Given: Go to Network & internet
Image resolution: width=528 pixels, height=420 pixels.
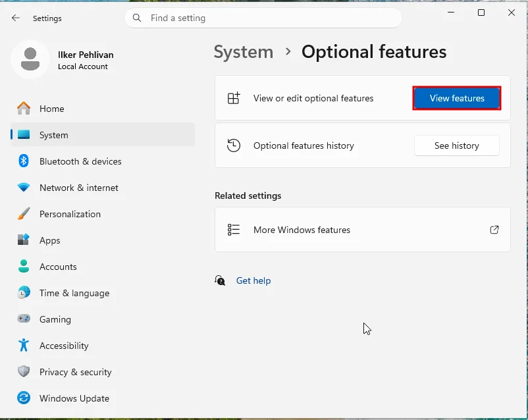Looking at the screenshot, I should click(x=103, y=187).
